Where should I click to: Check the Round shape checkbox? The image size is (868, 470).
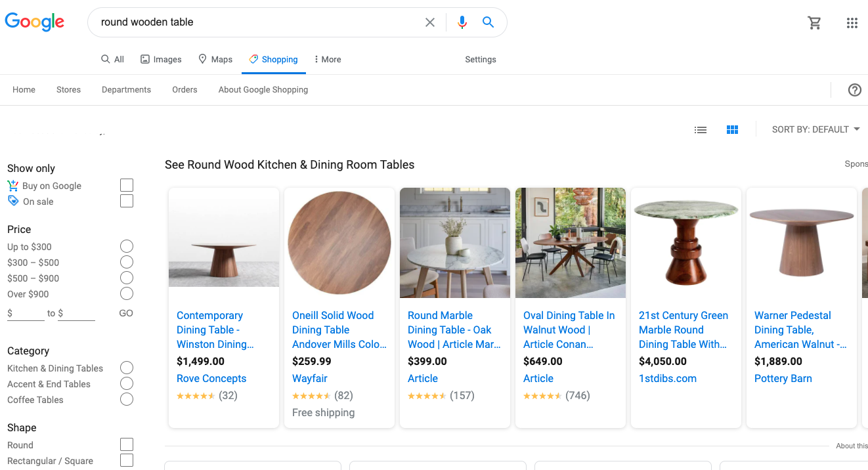click(x=127, y=444)
